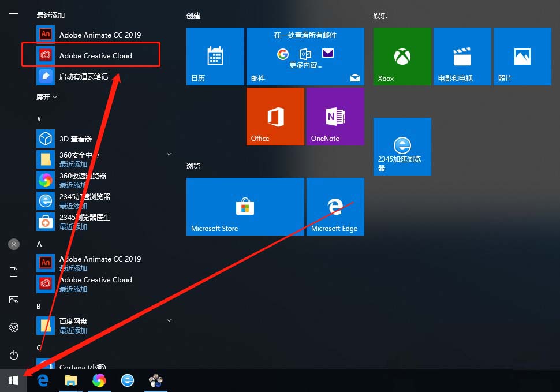Click the 娱乐 tile group title
Viewport: 560px width, 392px height.
(380, 16)
